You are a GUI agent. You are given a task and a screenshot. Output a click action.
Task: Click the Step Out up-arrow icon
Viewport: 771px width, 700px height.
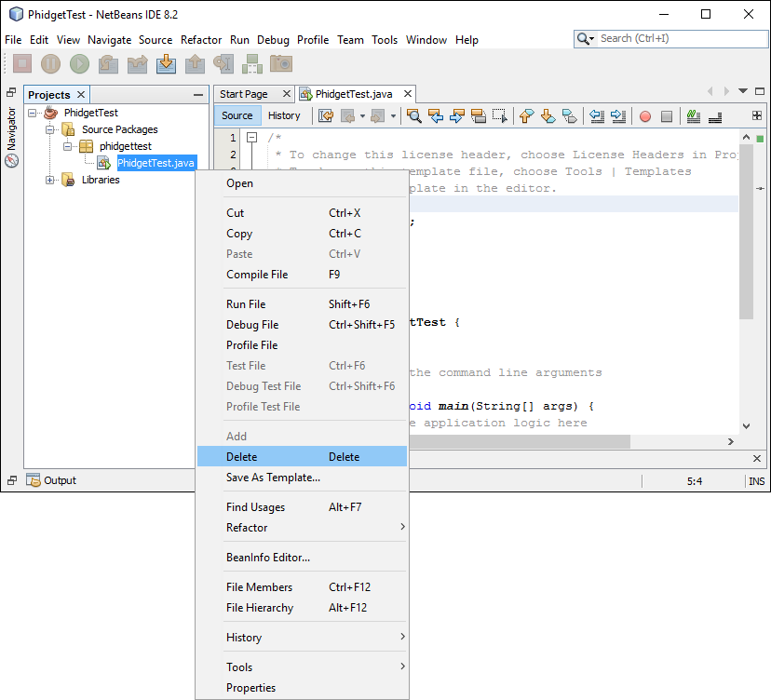click(196, 63)
